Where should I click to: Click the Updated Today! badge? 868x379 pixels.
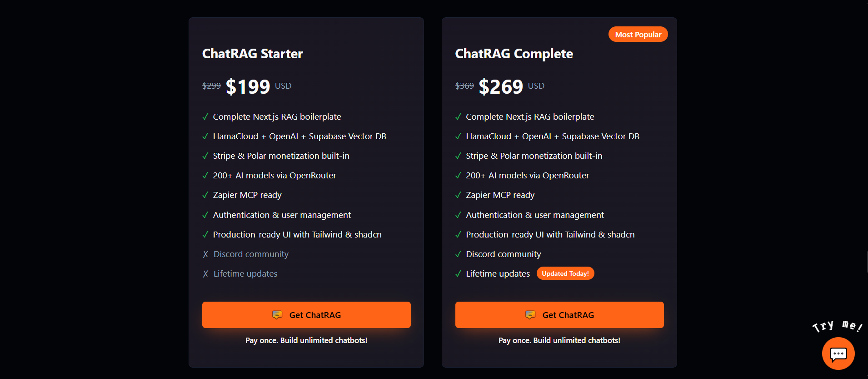tap(565, 273)
